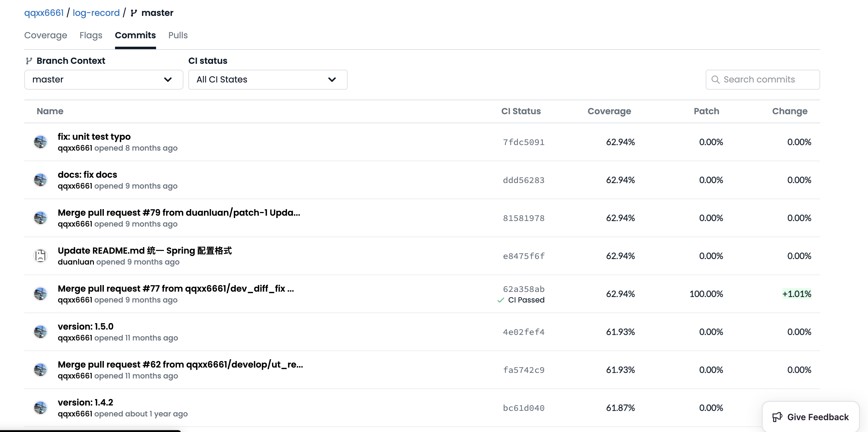Click commit hash 7fdc5091
Image resolution: width=868 pixels, height=432 pixels.
tap(523, 142)
